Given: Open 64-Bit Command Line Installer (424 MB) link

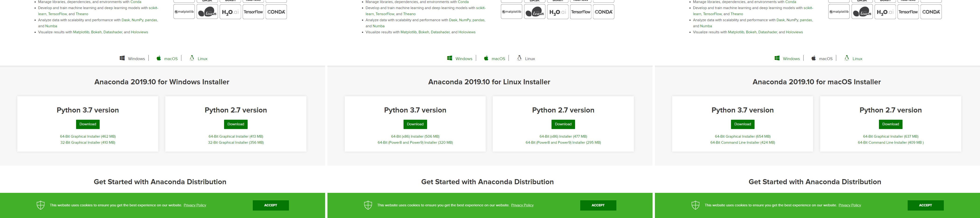Looking at the screenshot, I should coord(743,142).
